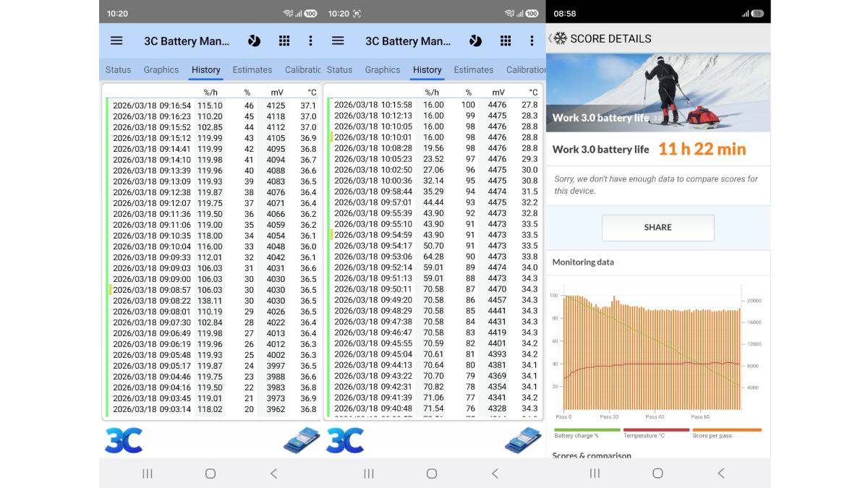Open hamburger menu in the left 3C screen
The width and height of the screenshot is (868, 488).
pyautogui.click(x=116, y=41)
